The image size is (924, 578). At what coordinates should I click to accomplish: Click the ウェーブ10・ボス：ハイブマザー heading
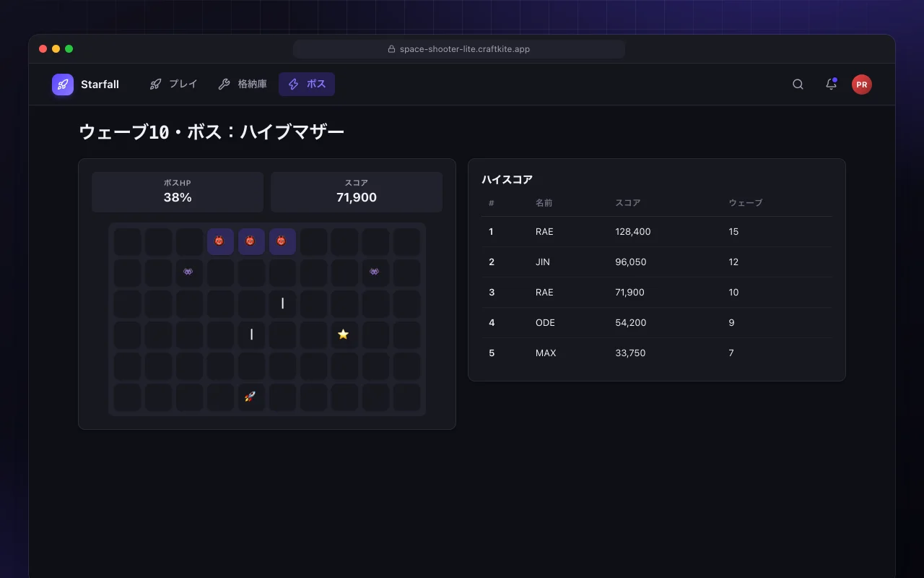coord(212,132)
